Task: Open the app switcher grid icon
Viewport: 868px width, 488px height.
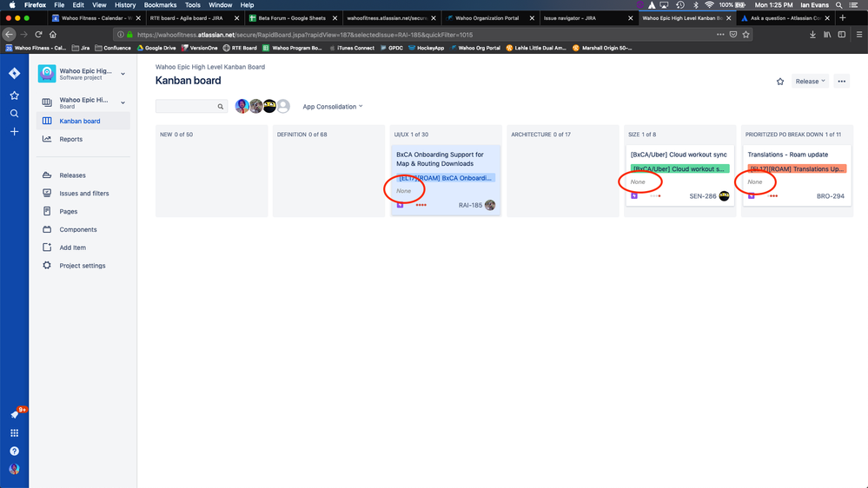Action: pos(15,432)
